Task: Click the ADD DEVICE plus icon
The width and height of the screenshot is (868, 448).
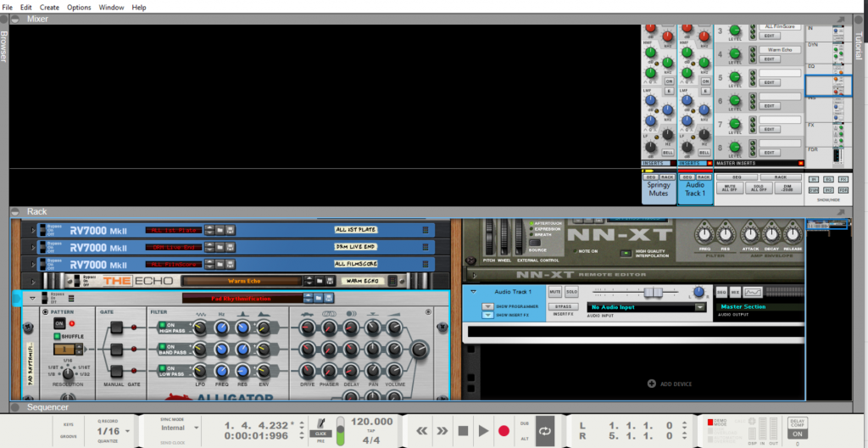Action: [x=651, y=384]
